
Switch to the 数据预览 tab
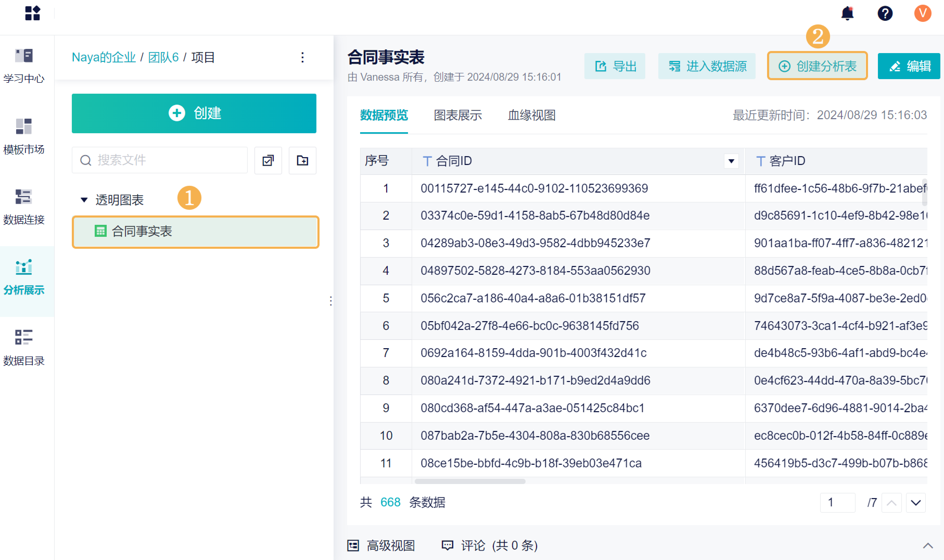384,115
